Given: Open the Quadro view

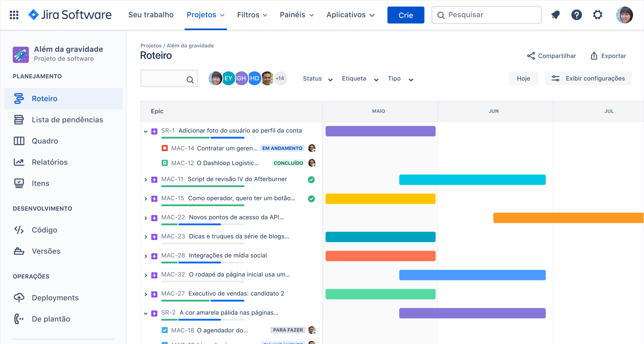Looking at the screenshot, I should pos(45,141).
